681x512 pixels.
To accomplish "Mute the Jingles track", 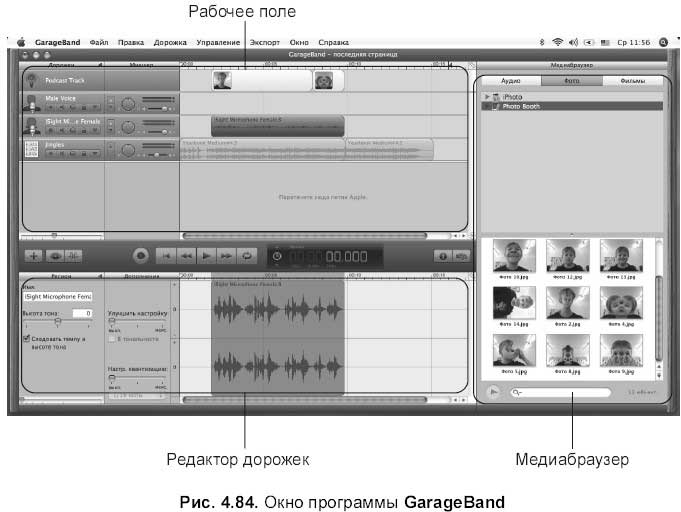I will [62, 153].
